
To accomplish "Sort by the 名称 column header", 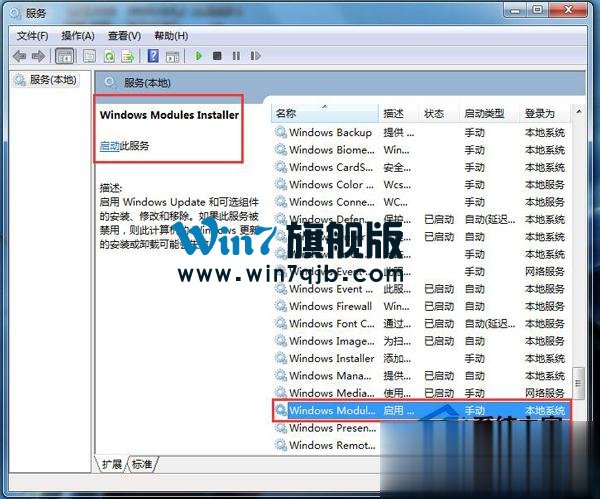I will pos(324,113).
